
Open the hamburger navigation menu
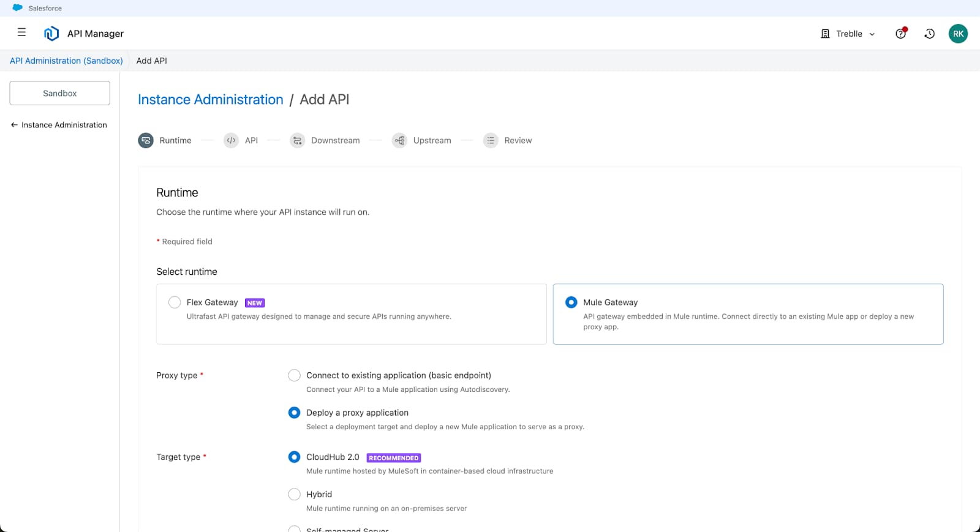coord(21,32)
